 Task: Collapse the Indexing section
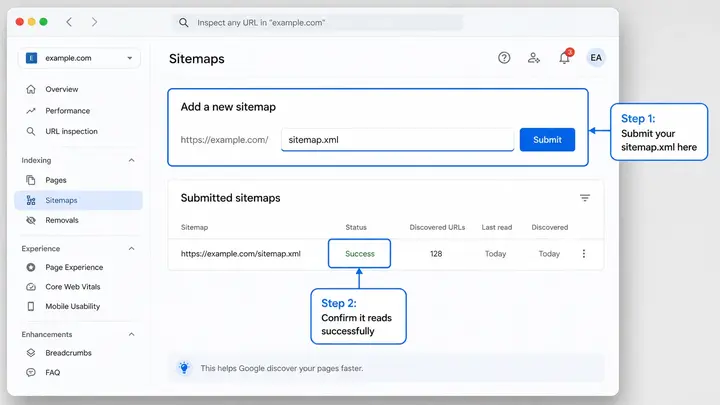pyautogui.click(x=131, y=160)
